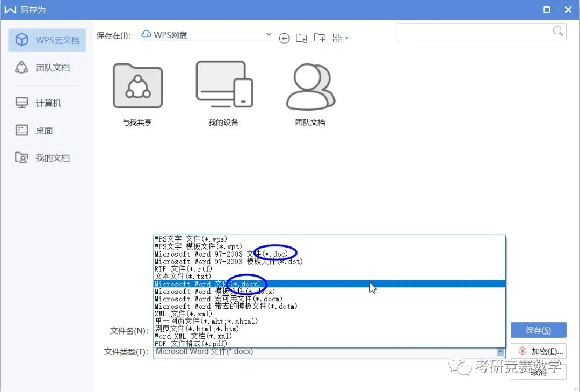Screen dimensions: 580x392
Task: Select Microsoft Word 带宏的模板文件(*.dotm)
Action: 329,306
